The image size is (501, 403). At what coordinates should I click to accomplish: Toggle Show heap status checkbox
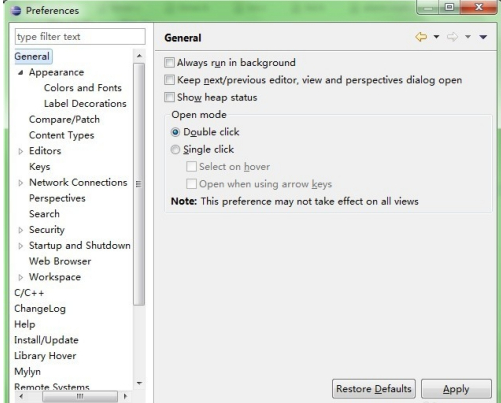[x=169, y=97]
